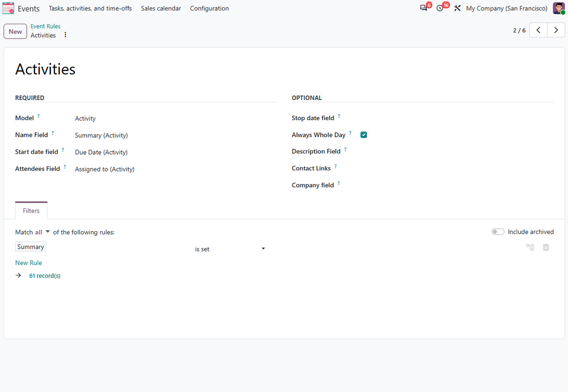Click the New button
Screen dimensions: 568x392
pyautogui.click(x=15, y=32)
